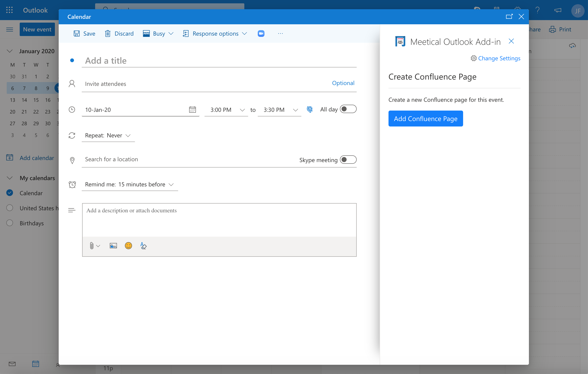Click the Print button in background calendar
This screenshot has width=588, height=374.
tap(560, 30)
